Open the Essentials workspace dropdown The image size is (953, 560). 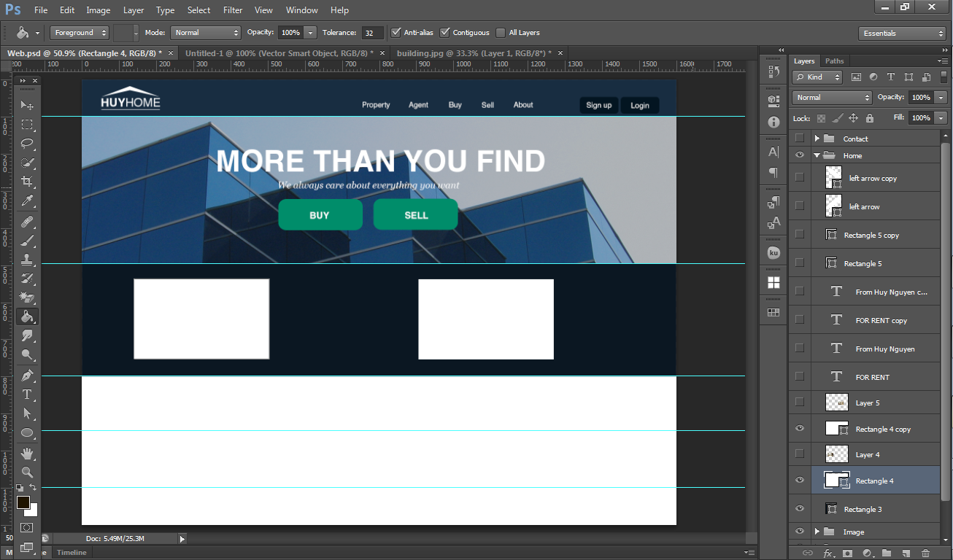pos(902,34)
